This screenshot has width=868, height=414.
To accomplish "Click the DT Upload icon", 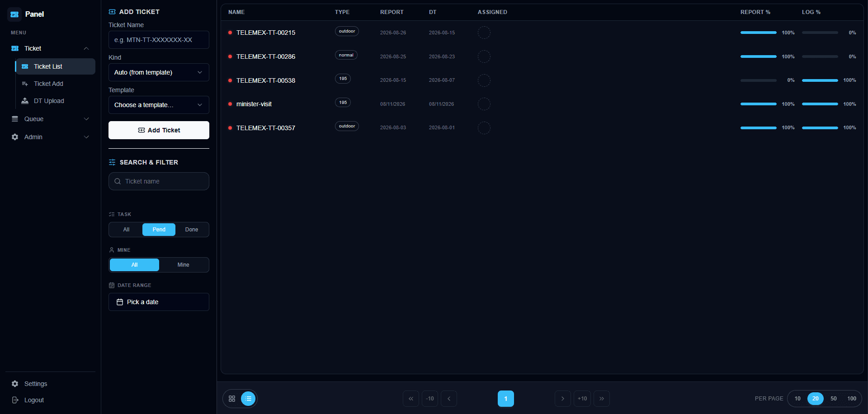I will [x=25, y=101].
